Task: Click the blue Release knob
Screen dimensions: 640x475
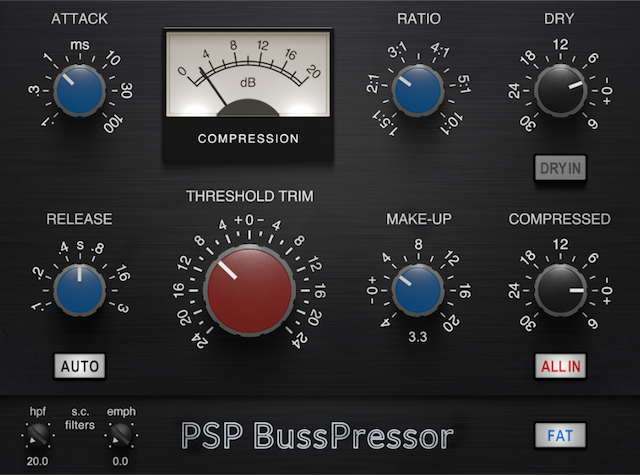Action: point(79,290)
